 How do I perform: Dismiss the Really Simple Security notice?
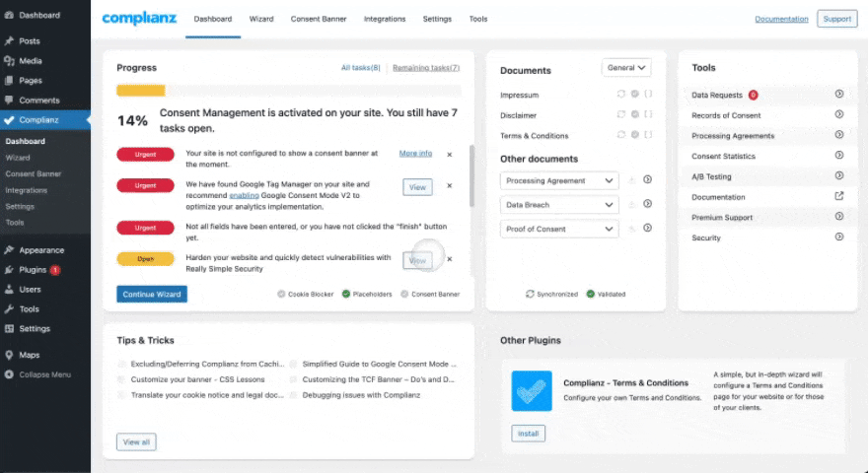[x=450, y=259]
